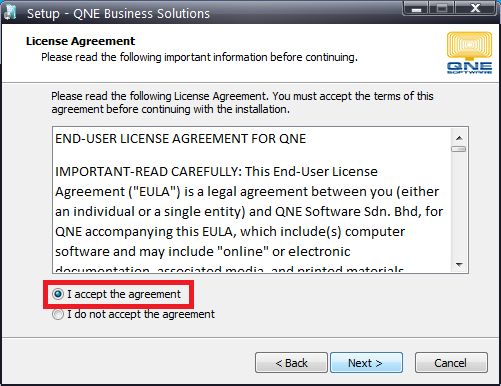Choose 'I do not accept the agreement'
Viewport: 501px width, 386px height.
[x=58, y=314]
